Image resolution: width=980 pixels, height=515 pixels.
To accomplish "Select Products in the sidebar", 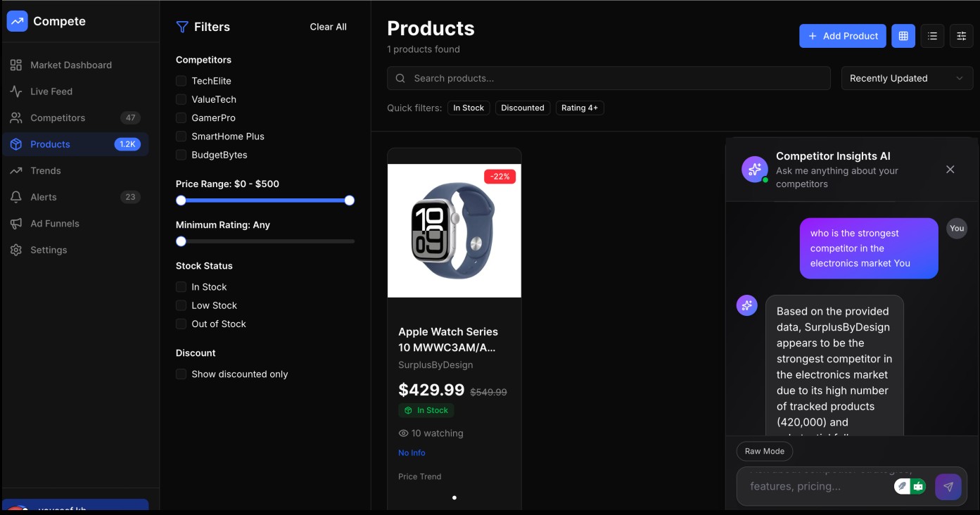I will coord(75,144).
